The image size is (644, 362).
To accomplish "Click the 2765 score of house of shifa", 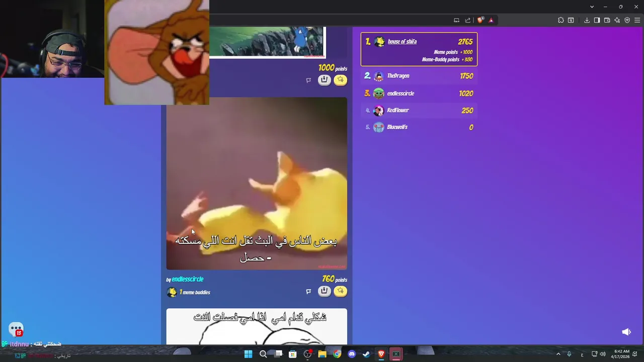I will [465, 42].
